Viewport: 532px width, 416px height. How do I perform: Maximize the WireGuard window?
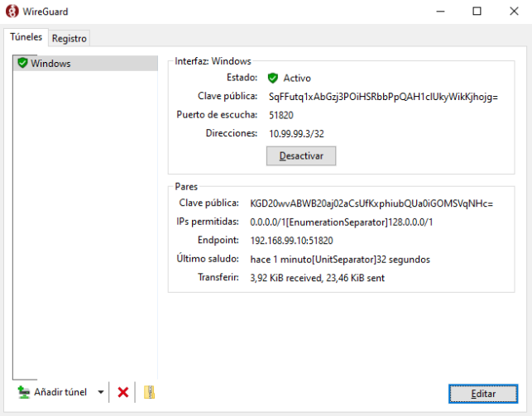[477, 12]
